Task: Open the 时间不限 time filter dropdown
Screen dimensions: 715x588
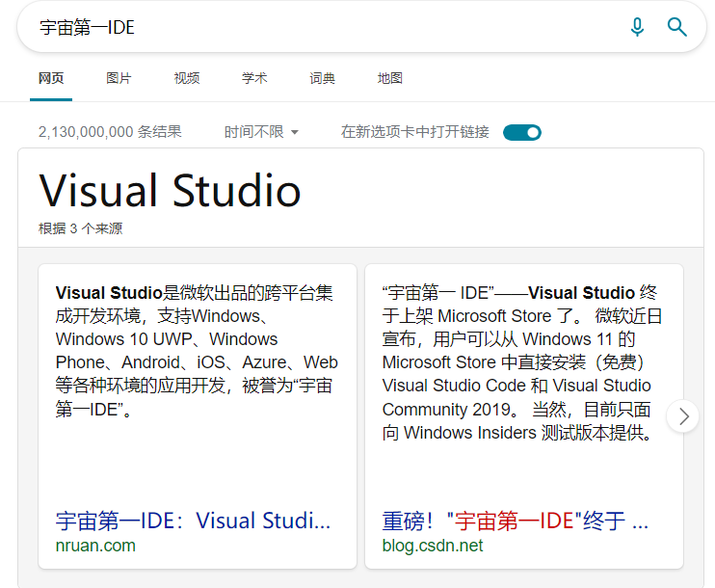Action: [261, 132]
